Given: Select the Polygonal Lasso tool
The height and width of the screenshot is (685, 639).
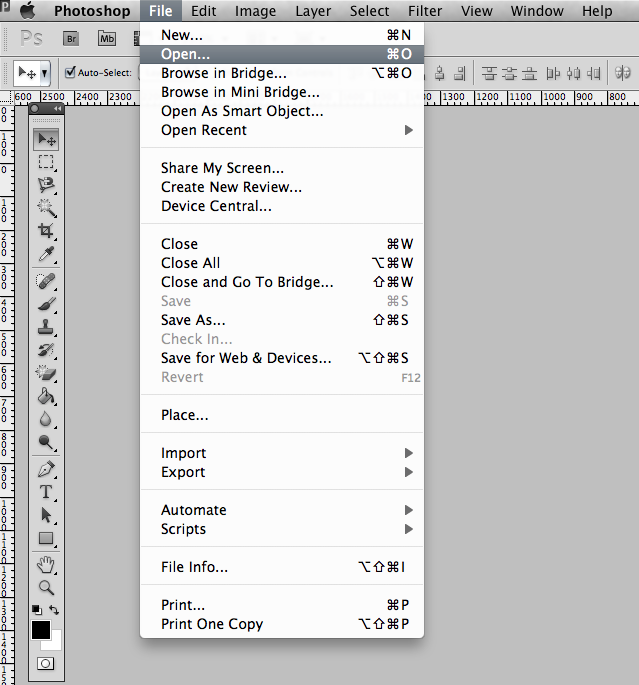Looking at the screenshot, I should (x=46, y=185).
